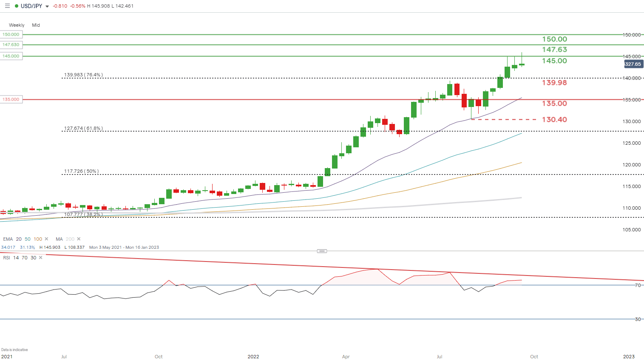644x360 pixels.
Task: Click the Oct 2021 time axis label
Action: tap(159, 357)
